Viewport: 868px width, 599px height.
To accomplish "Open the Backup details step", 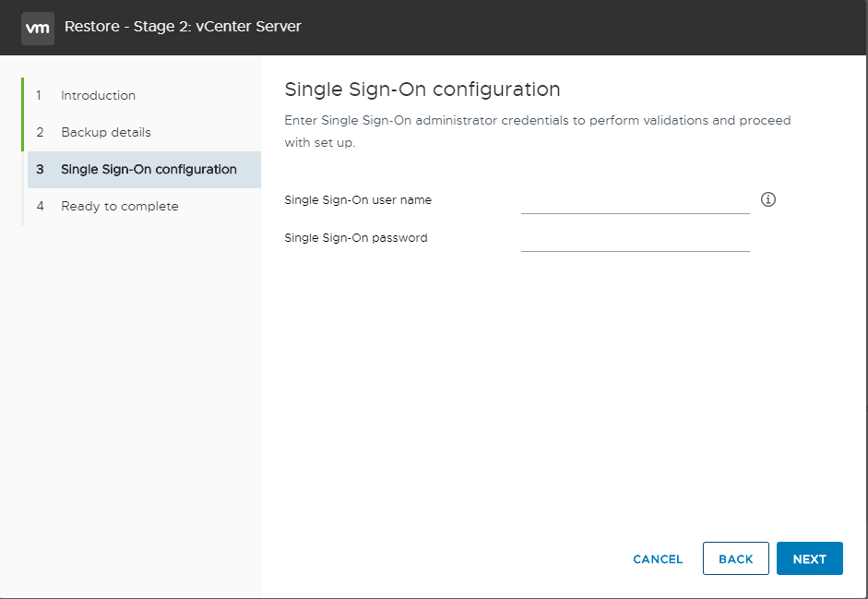I will tap(106, 132).
